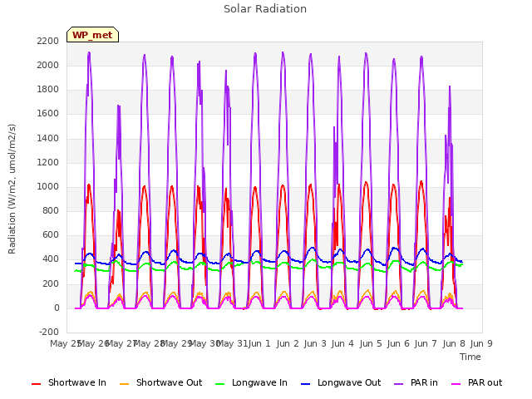Click the Jun 6 x-axis label
This screenshot has width=532, height=399.
(398, 343)
